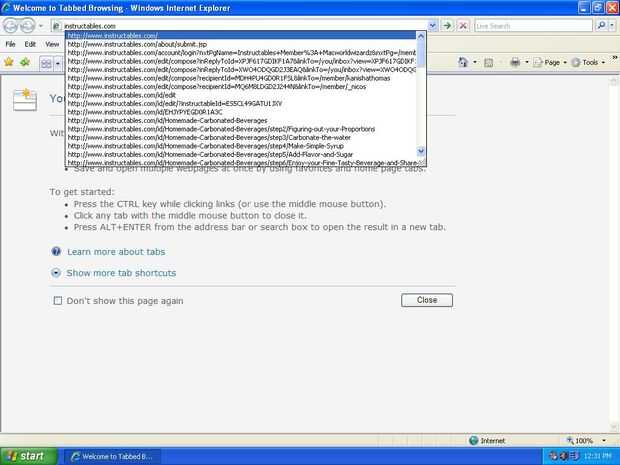
Task: Expand the toolbar overflow chevron
Action: [614, 59]
